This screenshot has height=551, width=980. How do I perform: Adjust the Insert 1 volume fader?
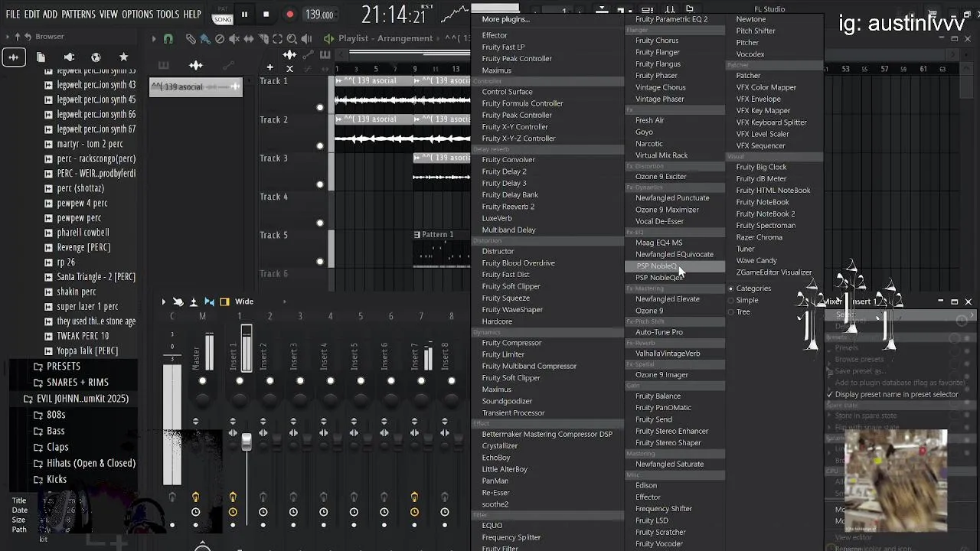click(247, 442)
